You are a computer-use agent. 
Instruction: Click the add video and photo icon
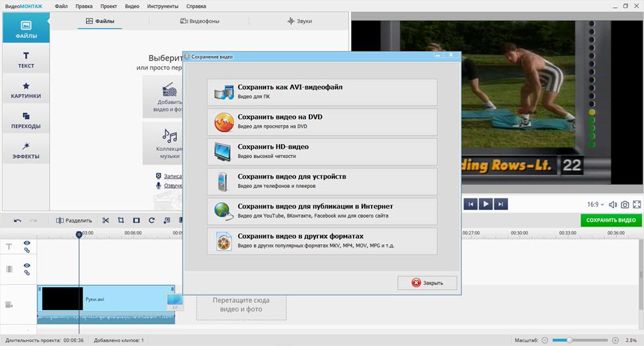click(170, 89)
